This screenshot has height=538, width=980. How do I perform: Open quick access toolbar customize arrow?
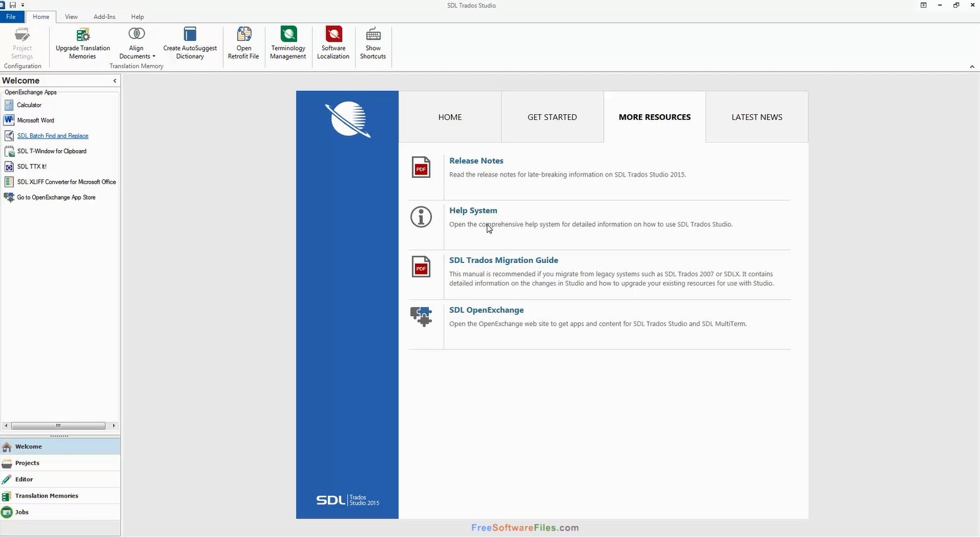(x=23, y=5)
